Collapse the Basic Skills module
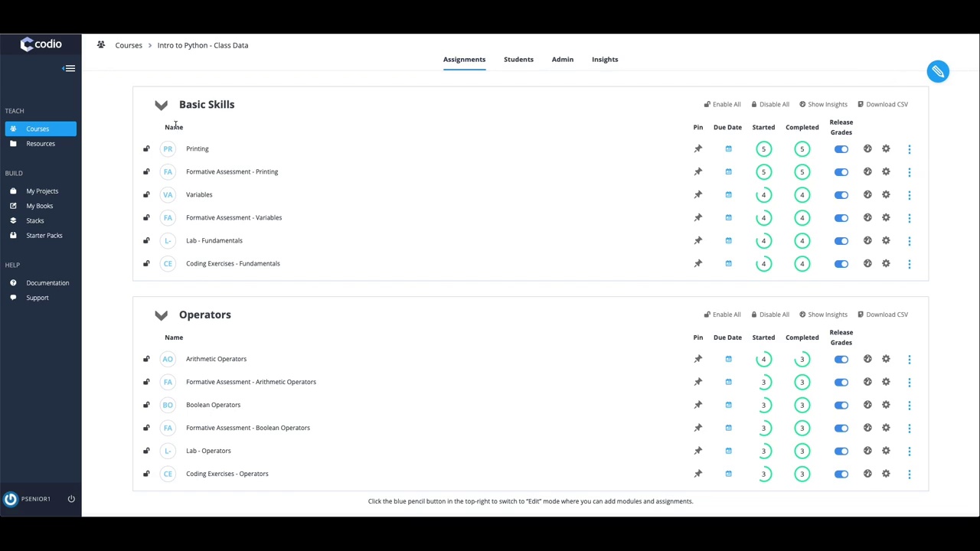Viewport: 980px width, 551px height. click(161, 105)
